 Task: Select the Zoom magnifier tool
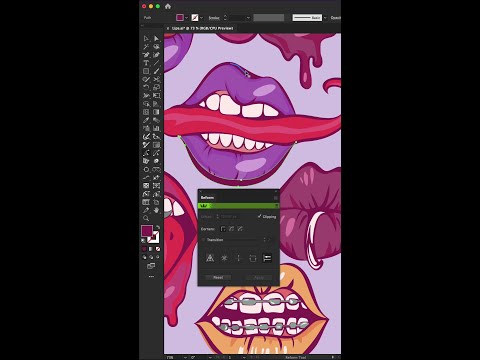146,218
